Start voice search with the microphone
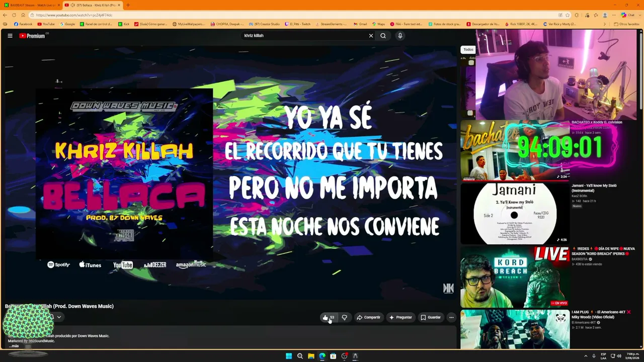This screenshot has height=362, width=644. coord(400,36)
